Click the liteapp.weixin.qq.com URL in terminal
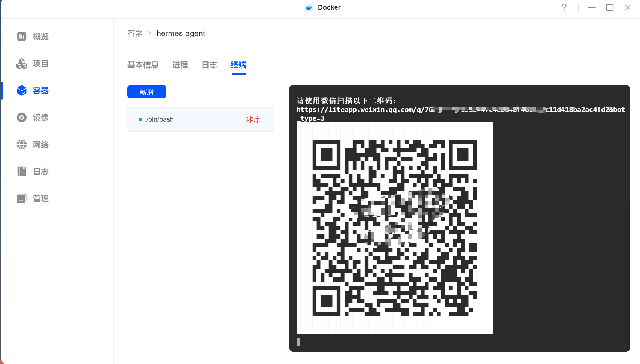 [x=461, y=114]
